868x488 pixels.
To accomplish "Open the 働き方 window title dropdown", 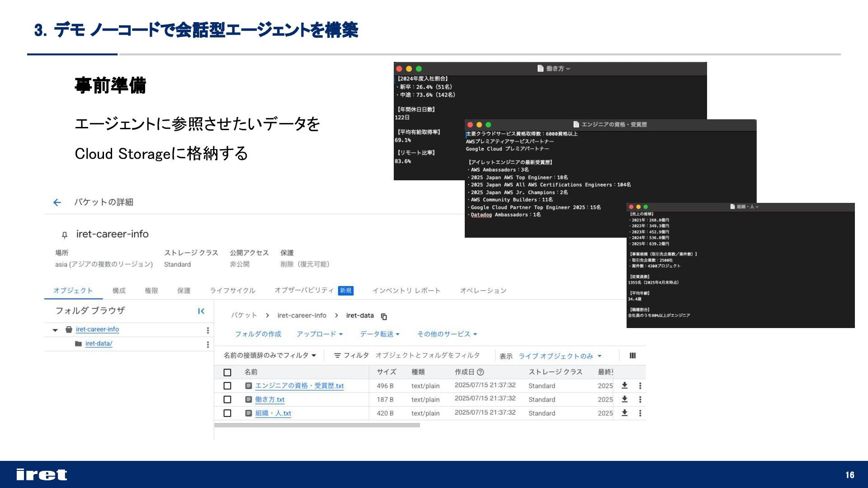I will click(568, 69).
